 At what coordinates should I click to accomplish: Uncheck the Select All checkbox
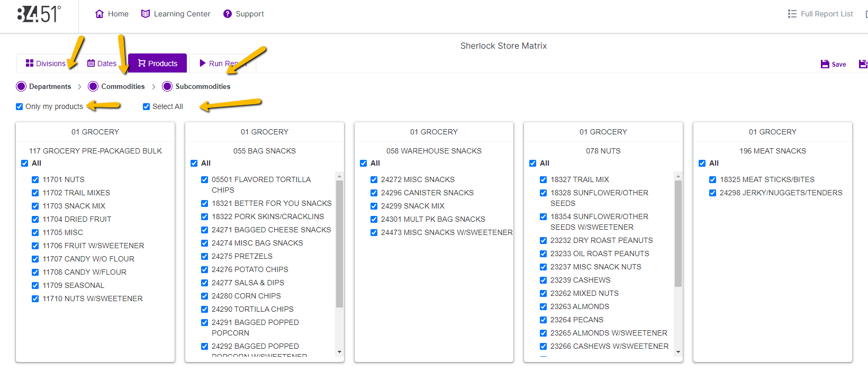tap(147, 106)
